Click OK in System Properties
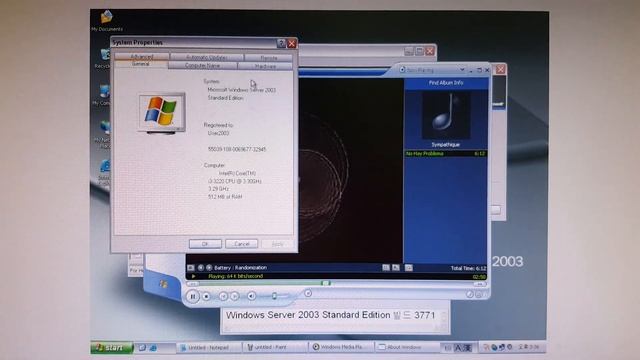Image resolution: width=640 pixels, height=360 pixels. [205, 244]
